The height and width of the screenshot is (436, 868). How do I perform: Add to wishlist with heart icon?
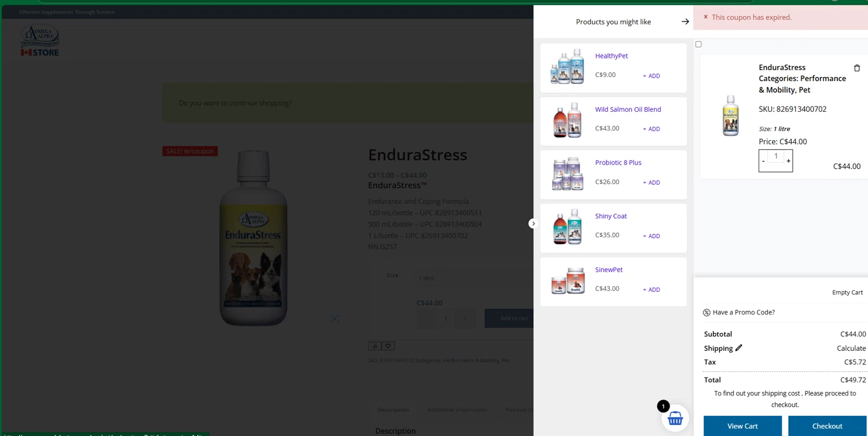point(388,346)
